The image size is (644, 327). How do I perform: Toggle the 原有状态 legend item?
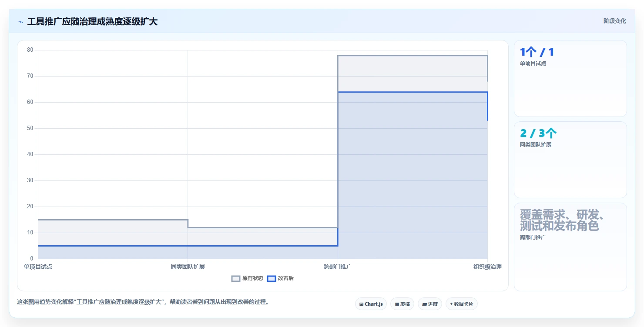point(247,278)
